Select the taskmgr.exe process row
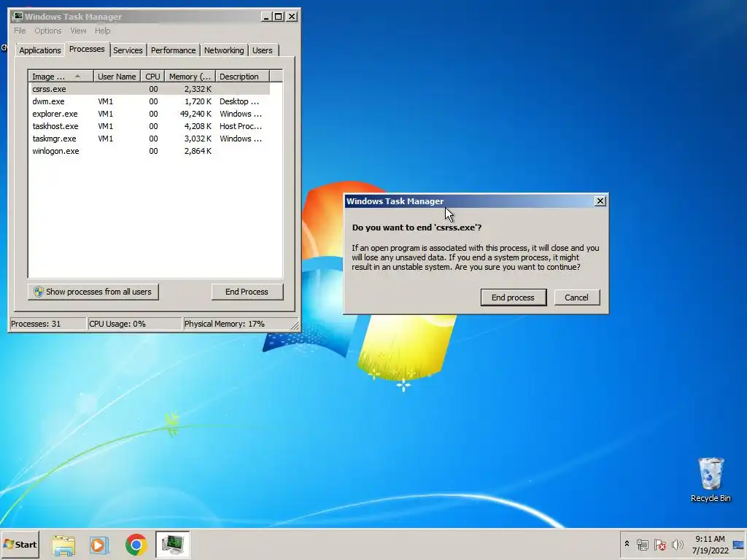Image resolution: width=747 pixels, height=560 pixels. coord(150,139)
